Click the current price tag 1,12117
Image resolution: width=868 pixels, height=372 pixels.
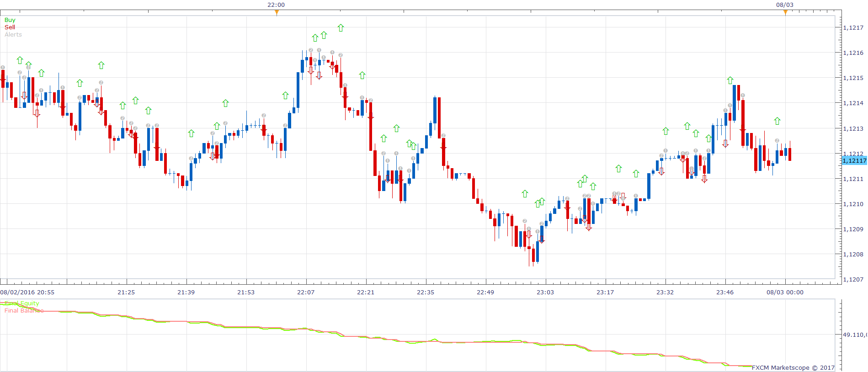coord(854,160)
